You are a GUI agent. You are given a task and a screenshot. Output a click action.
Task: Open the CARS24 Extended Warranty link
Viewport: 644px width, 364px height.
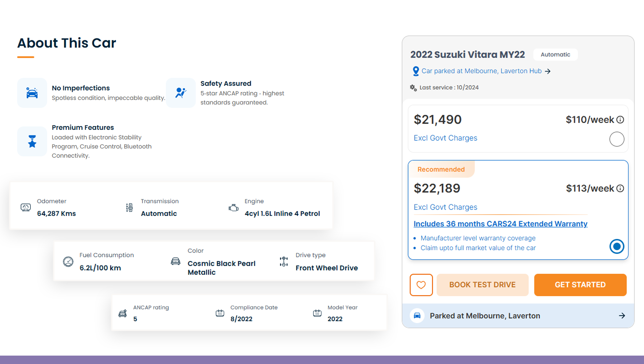click(x=500, y=224)
